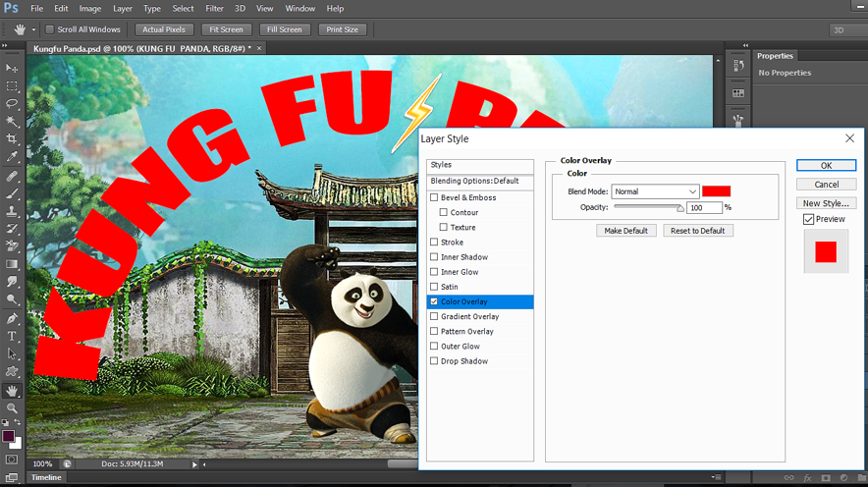Open the Filter menu
Viewport: 868px width, 487px height.
coord(214,8)
